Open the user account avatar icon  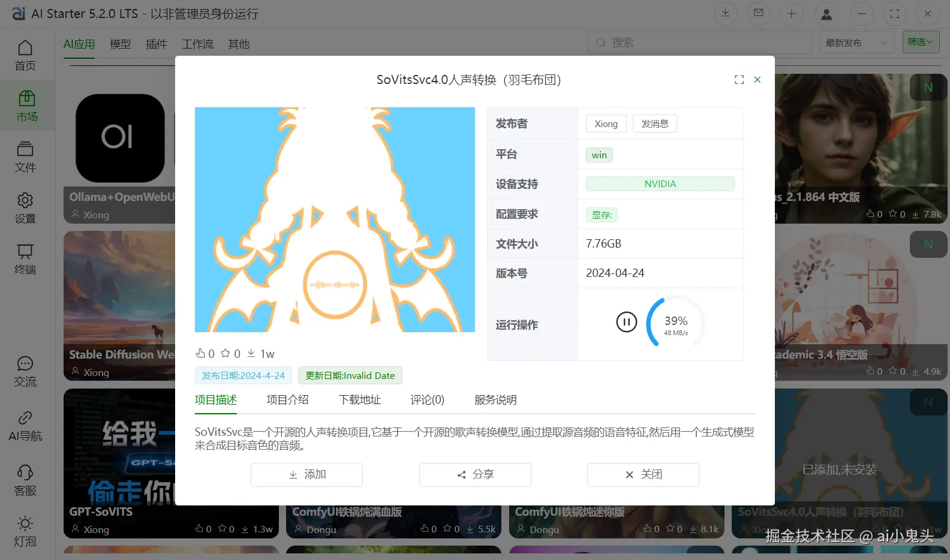826,13
